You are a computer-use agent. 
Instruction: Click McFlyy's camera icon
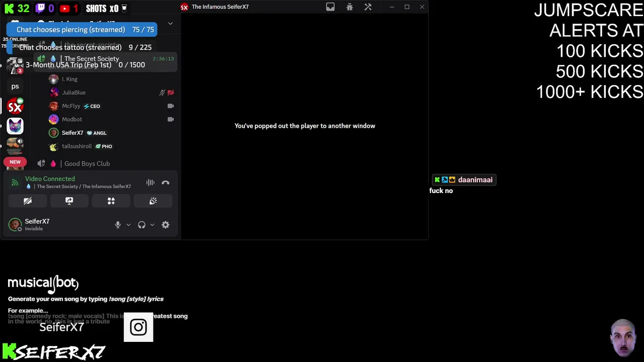171,106
